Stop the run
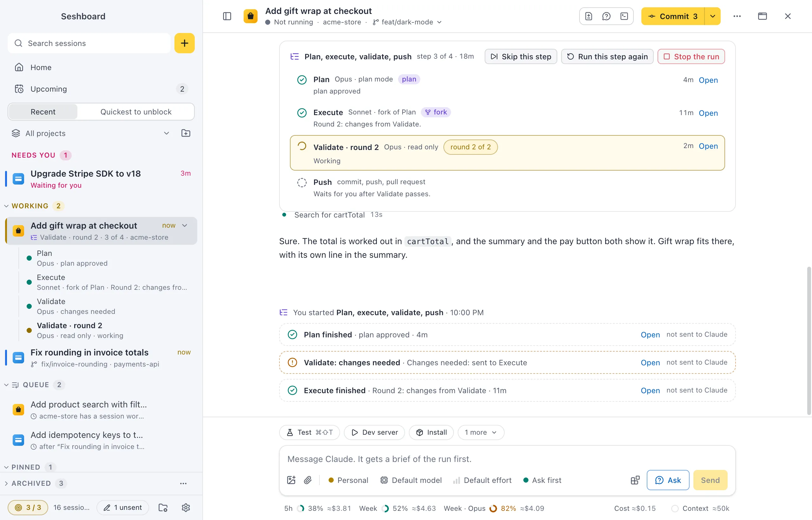Viewport: 812px width, 520px height. coord(691,56)
